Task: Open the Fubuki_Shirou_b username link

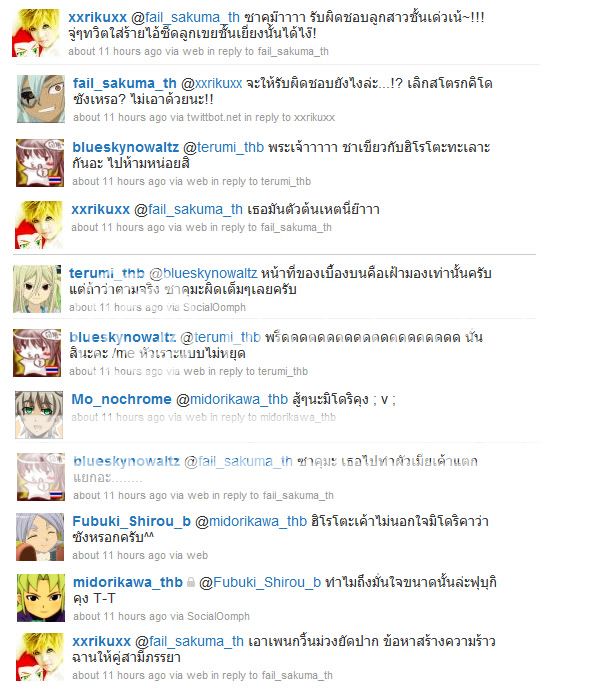Action: click(132, 521)
